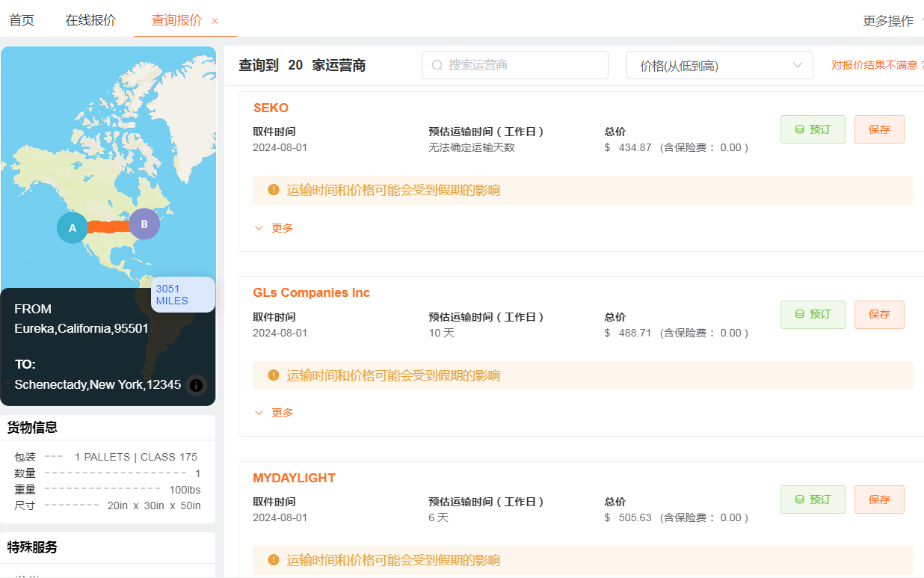
Task: Save the SEKO quote
Action: 879,129
